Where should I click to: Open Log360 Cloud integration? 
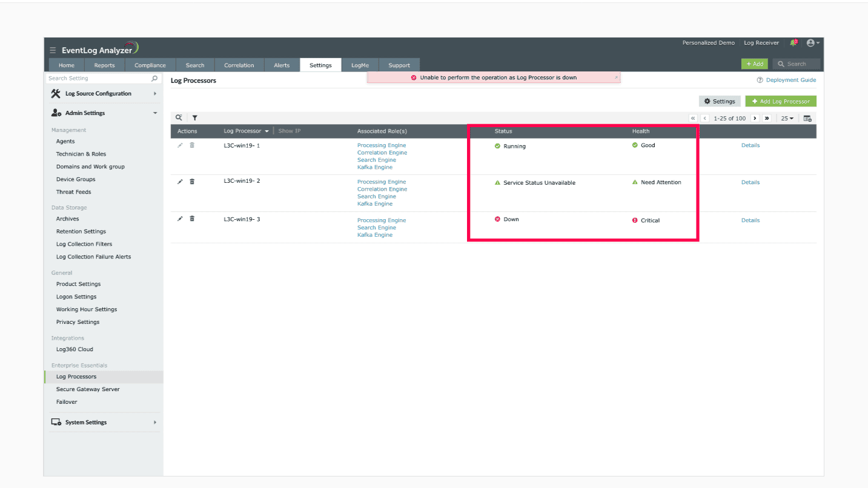coord(75,349)
